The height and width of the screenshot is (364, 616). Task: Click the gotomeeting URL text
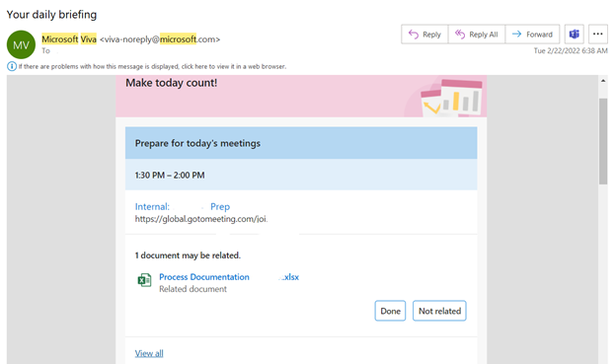coord(201,219)
